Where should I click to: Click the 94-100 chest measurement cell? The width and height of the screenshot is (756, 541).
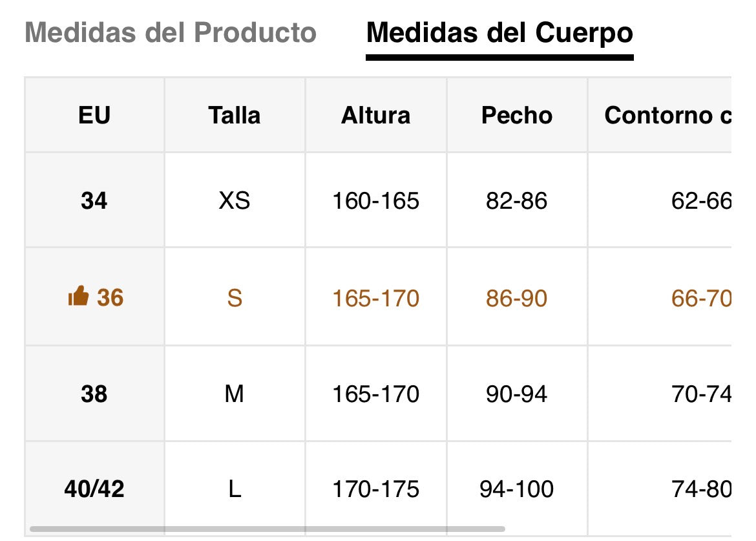516,489
